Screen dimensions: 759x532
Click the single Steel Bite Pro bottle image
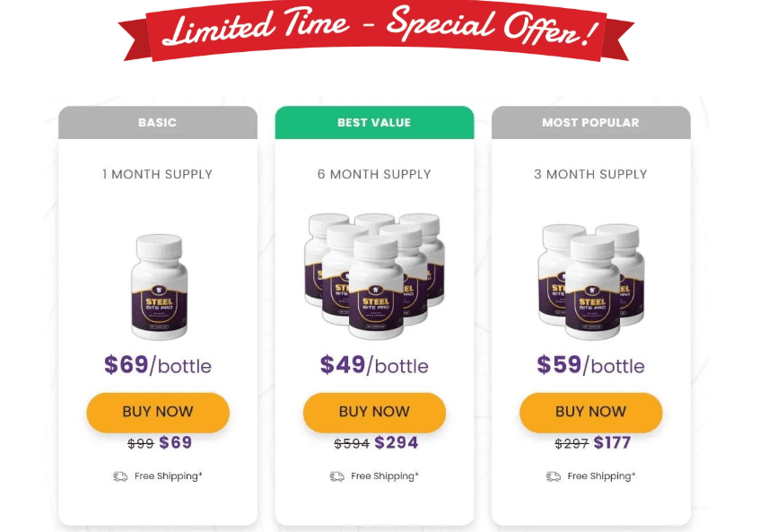(158, 287)
